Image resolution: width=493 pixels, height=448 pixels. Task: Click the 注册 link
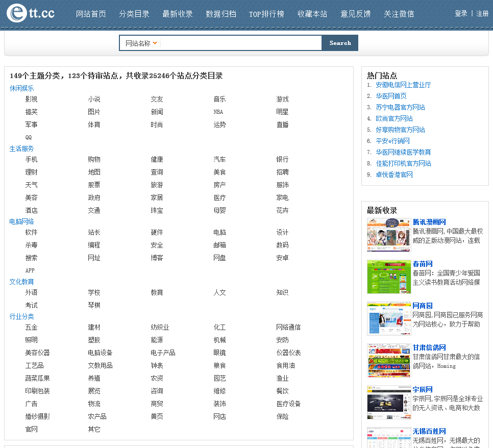tap(482, 13)
